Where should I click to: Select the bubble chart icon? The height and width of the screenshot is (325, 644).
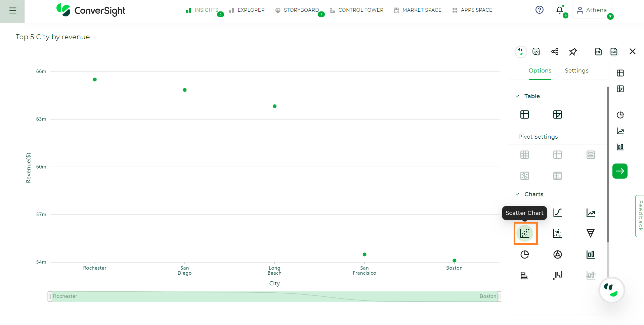point(557,233)
